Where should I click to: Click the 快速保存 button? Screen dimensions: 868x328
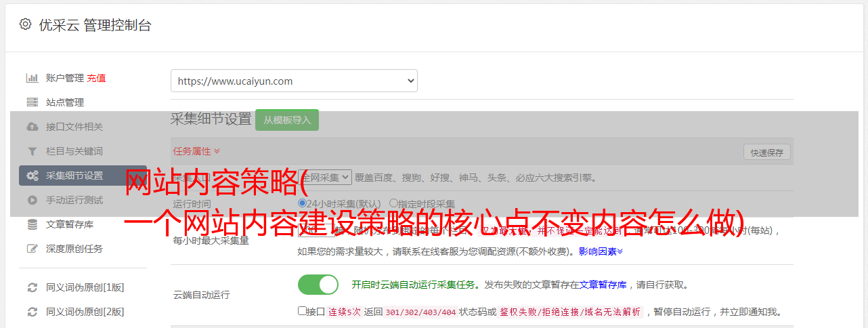[x=767, y=152]
